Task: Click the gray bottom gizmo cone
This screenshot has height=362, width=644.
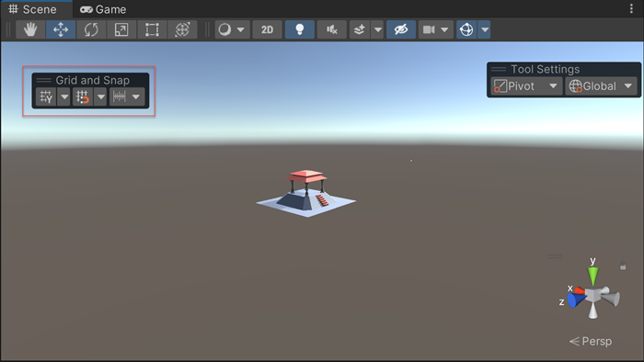Action: click(593, 311)
